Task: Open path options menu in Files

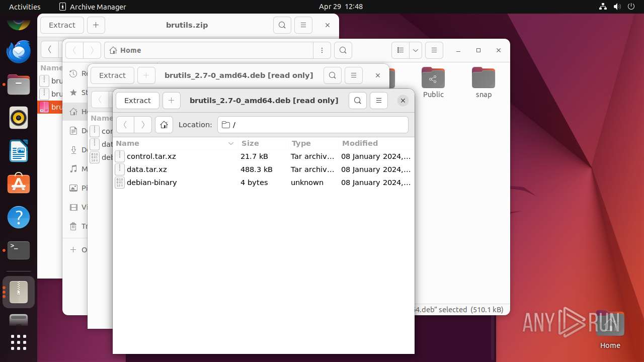Action: (321, 50)
